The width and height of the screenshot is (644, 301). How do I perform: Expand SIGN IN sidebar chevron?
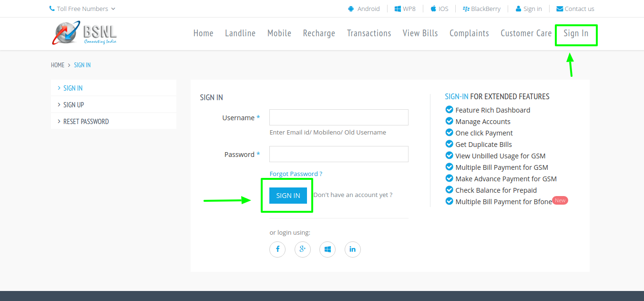click(x=59, y=88)
